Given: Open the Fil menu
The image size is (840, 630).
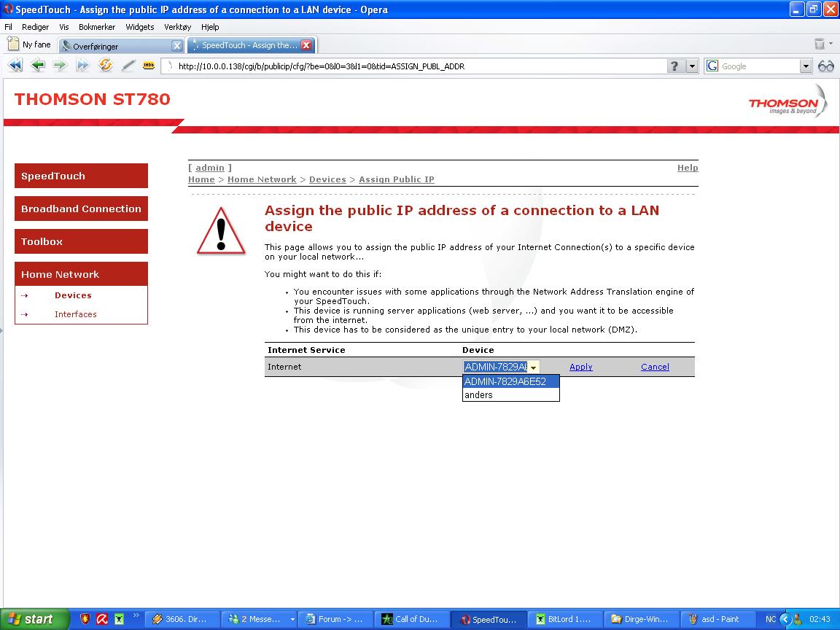Looking at the screenshot, I should [x=8, y=27].
